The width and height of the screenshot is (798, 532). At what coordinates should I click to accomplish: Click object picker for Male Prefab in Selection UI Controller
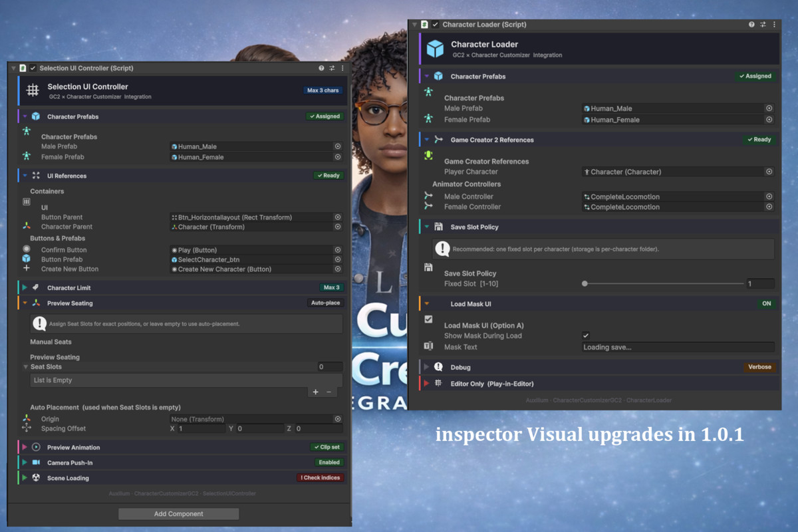338,146
